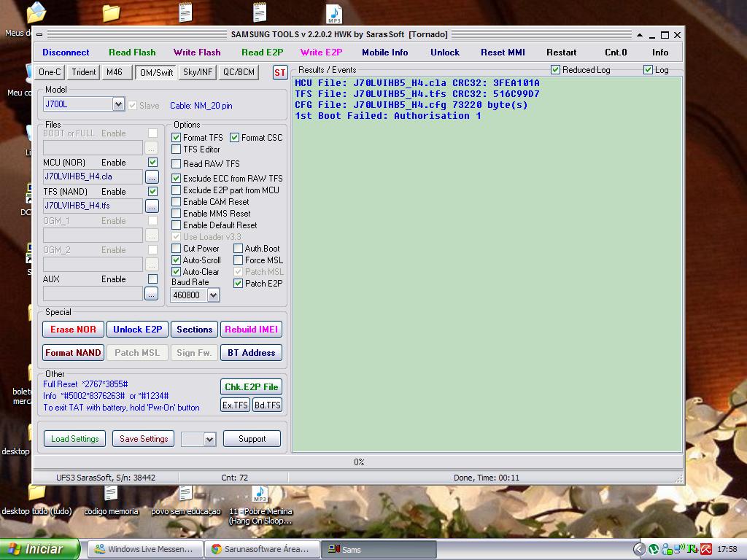Select Sams taskbar item
The width and height of the screenshot is (747, 560).
coord(379,549)
